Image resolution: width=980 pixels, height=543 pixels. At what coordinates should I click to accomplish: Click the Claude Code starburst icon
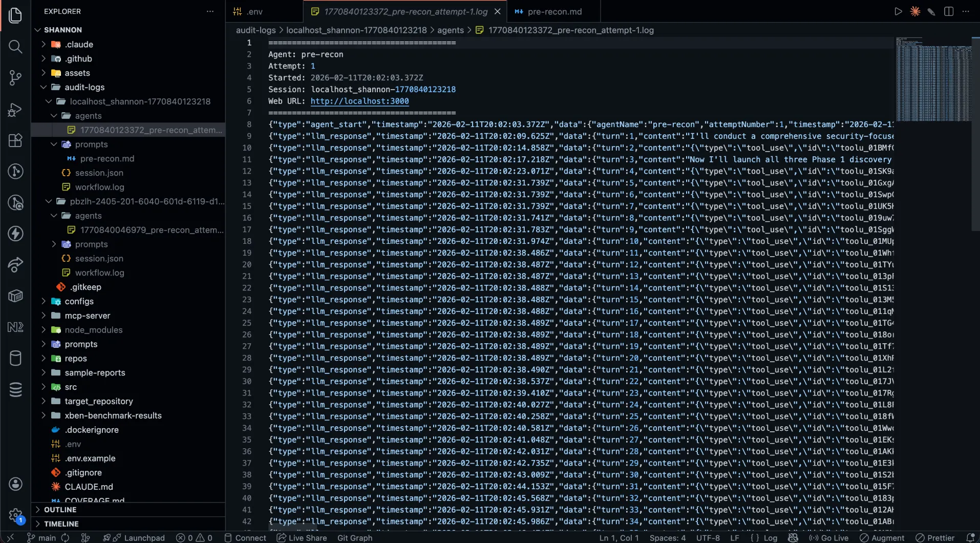(915, 11)
